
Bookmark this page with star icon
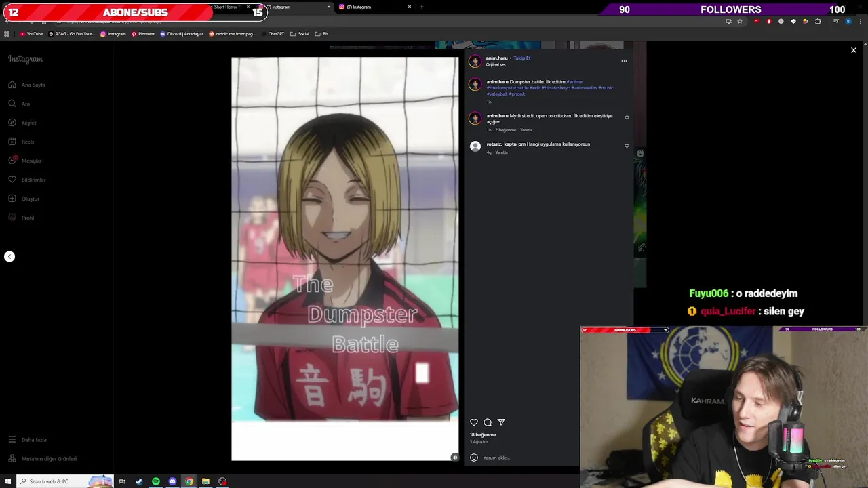(740, 21)
